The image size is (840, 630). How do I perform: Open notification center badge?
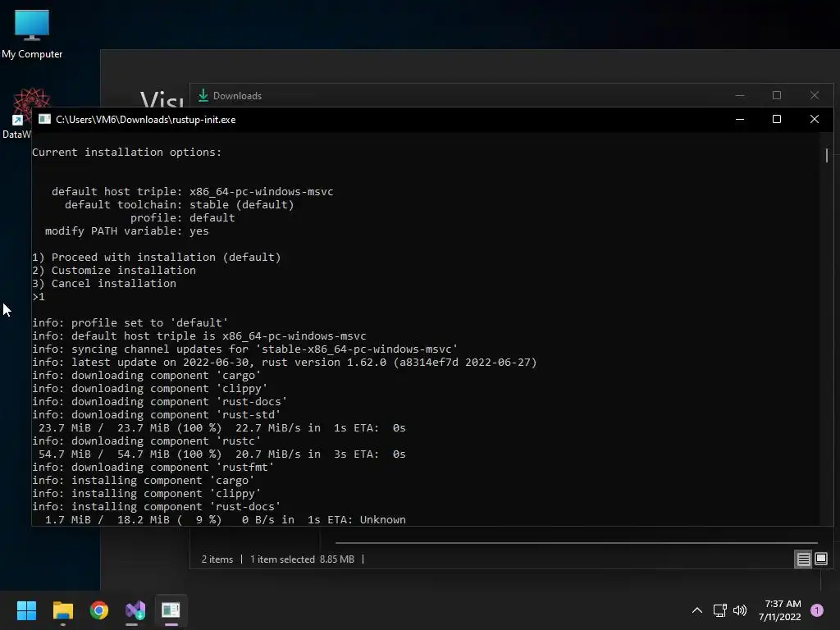tap(816, 610)
